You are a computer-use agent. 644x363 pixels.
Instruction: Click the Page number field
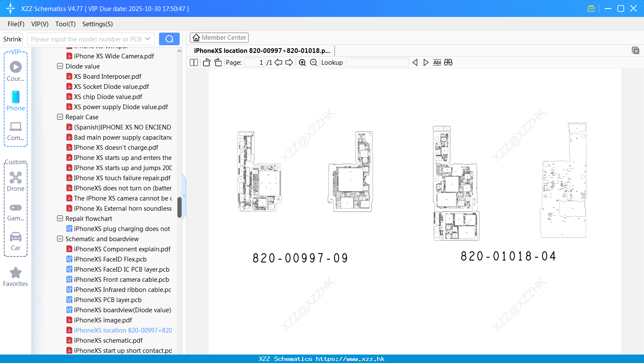(255, 63)
